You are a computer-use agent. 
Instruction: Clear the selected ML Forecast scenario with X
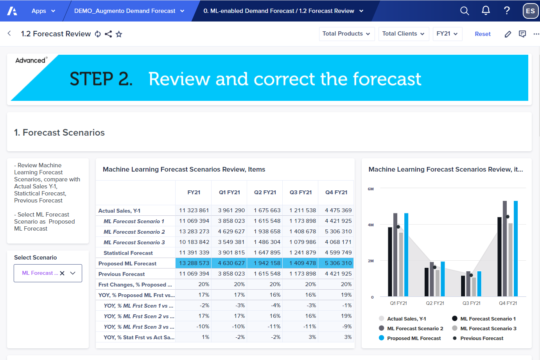(x=62, y=273)
